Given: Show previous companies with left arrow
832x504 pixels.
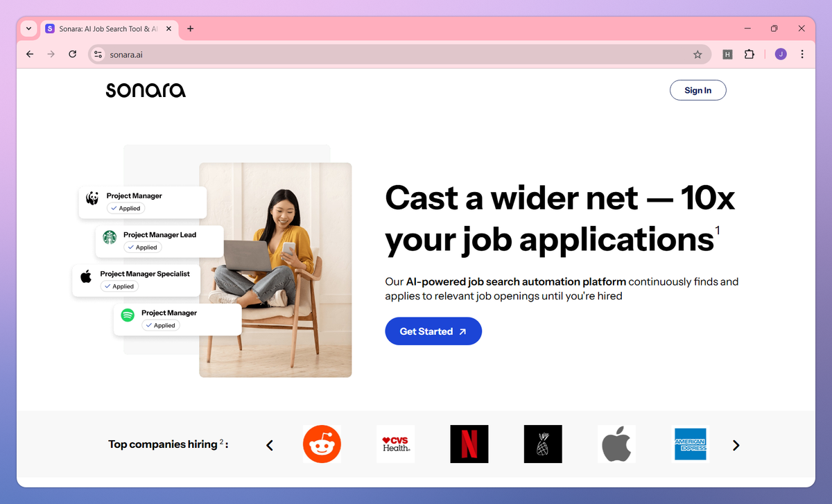Looking at the screenshot, I should (x=270, y=445).
